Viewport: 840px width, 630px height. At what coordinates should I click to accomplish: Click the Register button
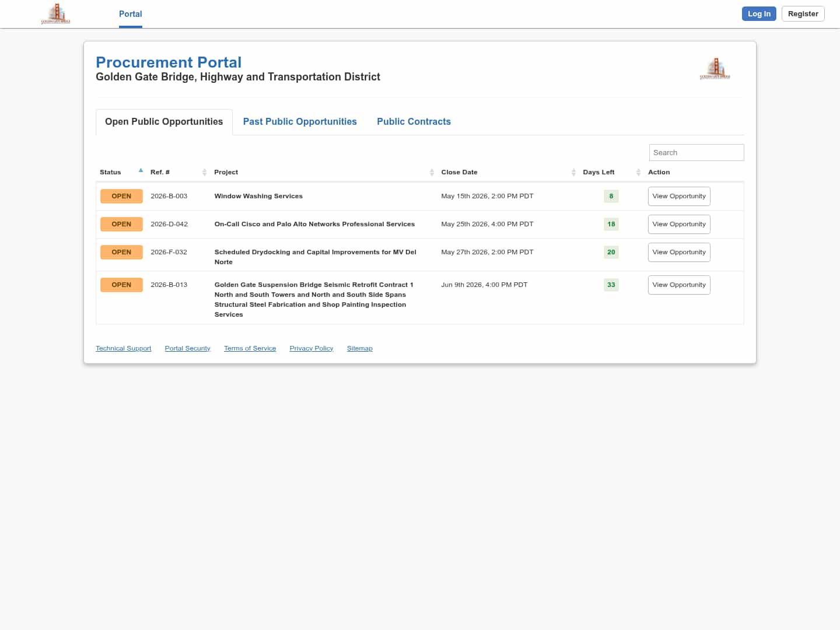pos(803,14)
